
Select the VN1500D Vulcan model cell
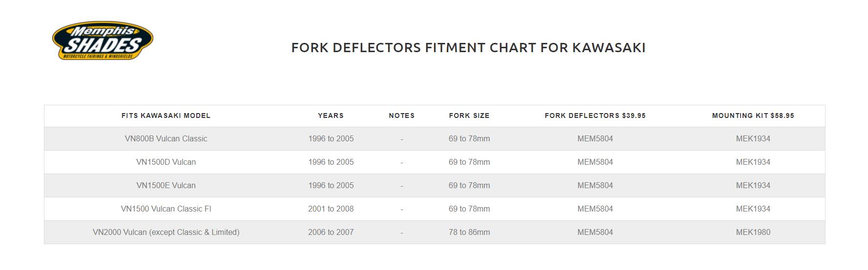tap(166, 162)
